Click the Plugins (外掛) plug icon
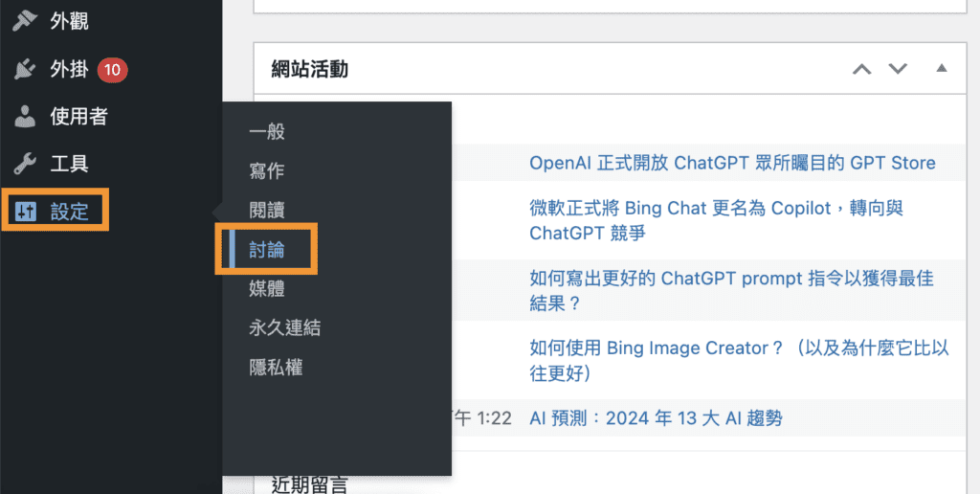Image resolution: width=980 pixels, height=494 pixels. tap(25, 69)
